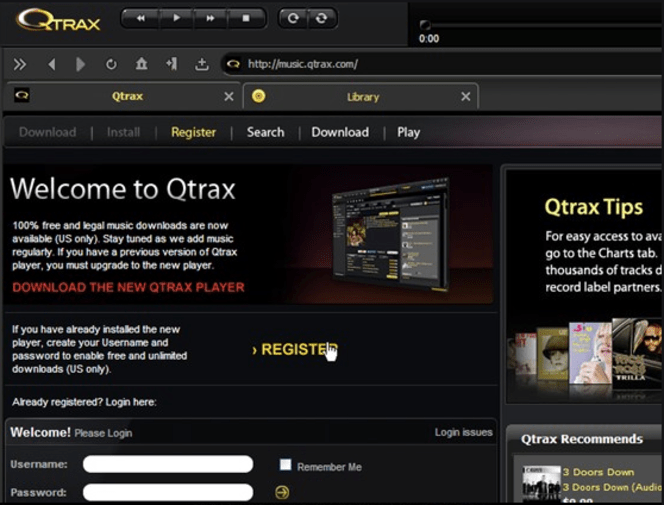Close the Library tab
This screenshot has height=505, width=664.
click(466, 97)
